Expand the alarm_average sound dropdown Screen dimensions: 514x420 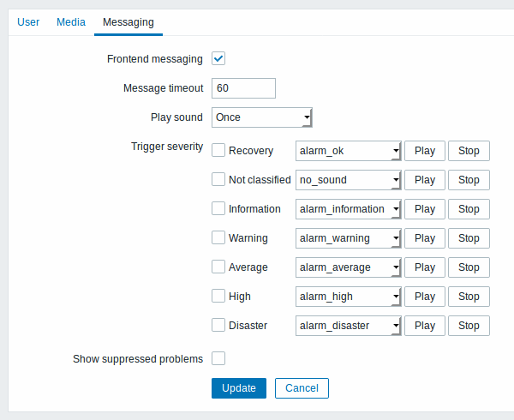pyautogui.click(x=348, y=267)
